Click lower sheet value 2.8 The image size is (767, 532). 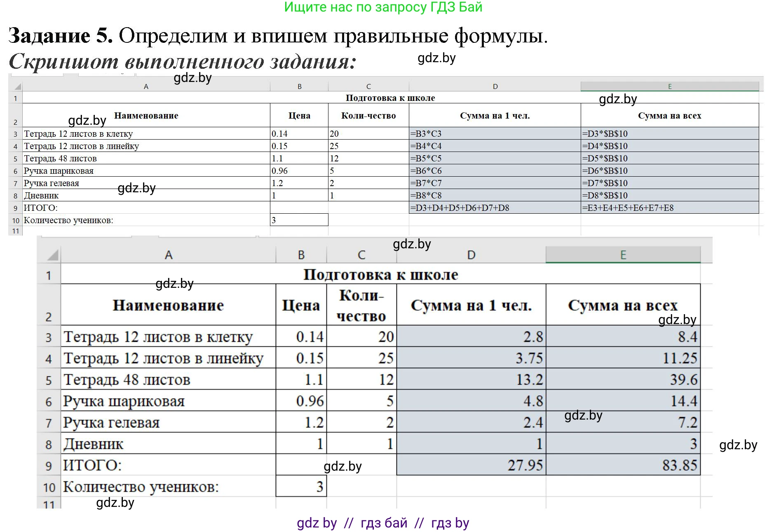click(471, 336)
